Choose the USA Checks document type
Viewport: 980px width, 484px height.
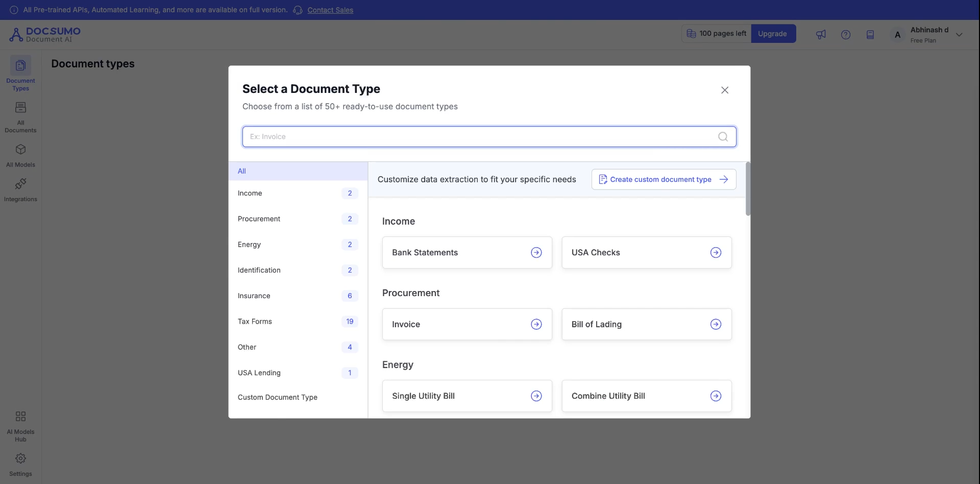click(647, 253)
